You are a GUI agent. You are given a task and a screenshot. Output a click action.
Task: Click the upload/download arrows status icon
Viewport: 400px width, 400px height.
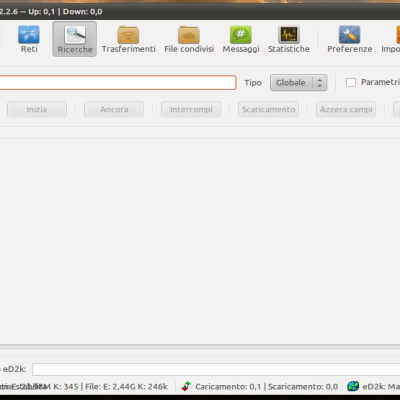coord(186,386)
